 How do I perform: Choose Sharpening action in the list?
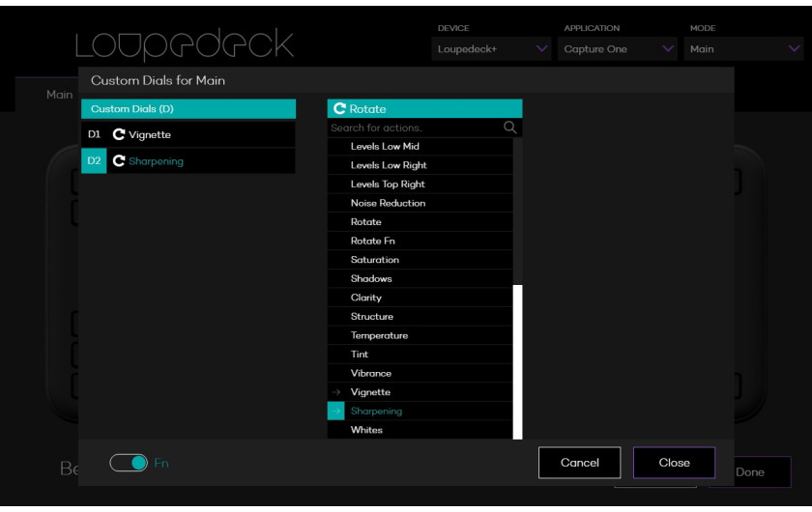[x=420, y=412]
